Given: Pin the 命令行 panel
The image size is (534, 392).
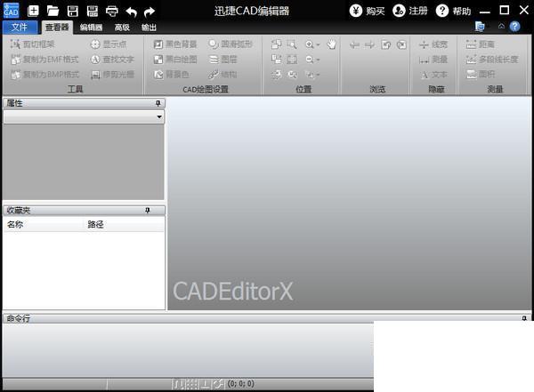Looking at the screenshot, I should [524, 318].
